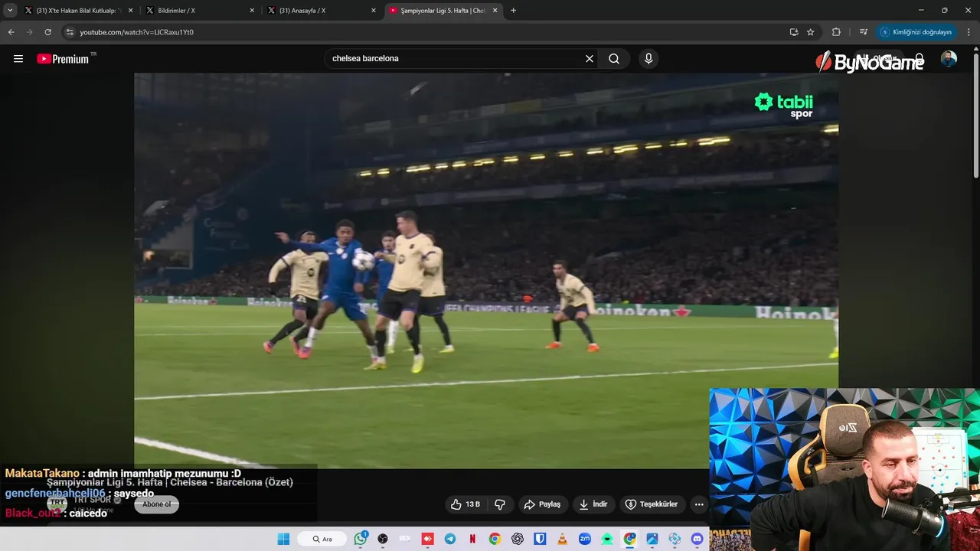The width and height of the screenshot is (980, 551).
Task: Open VLC media player from taskbar
Action: [x=562, y=539]
